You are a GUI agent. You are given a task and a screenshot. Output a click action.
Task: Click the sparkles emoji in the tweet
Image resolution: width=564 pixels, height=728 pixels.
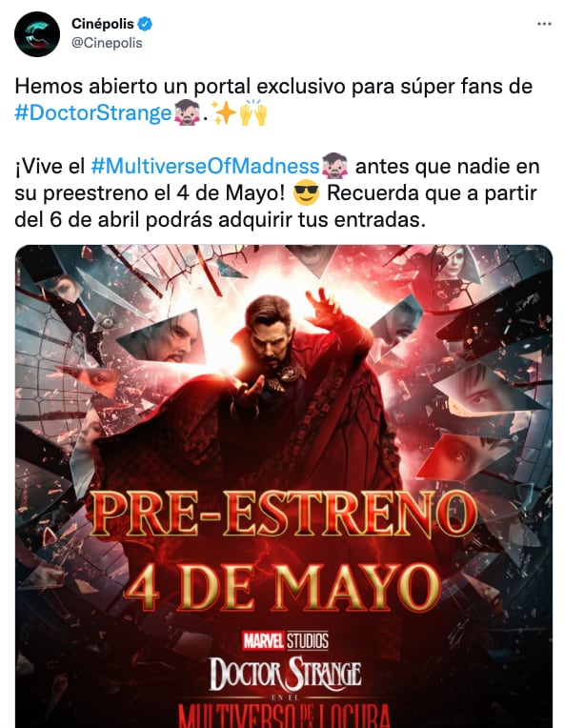point(224,112)
